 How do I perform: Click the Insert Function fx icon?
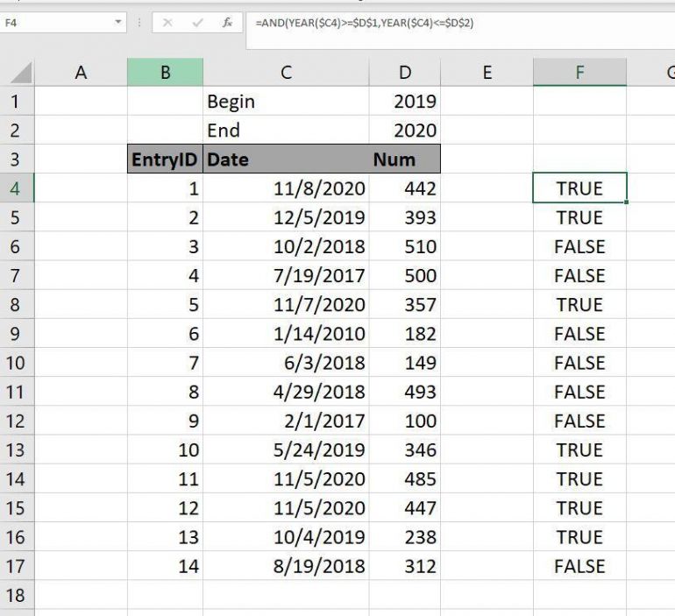click(x=227, y=23)
